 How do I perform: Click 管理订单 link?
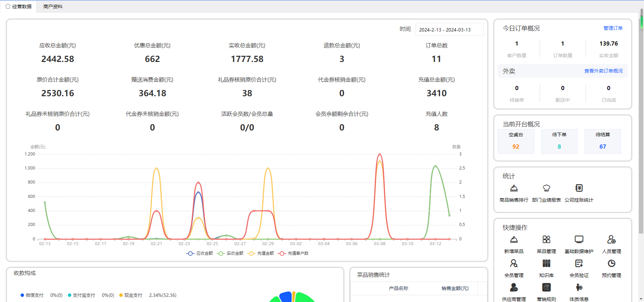coord(613,28)
